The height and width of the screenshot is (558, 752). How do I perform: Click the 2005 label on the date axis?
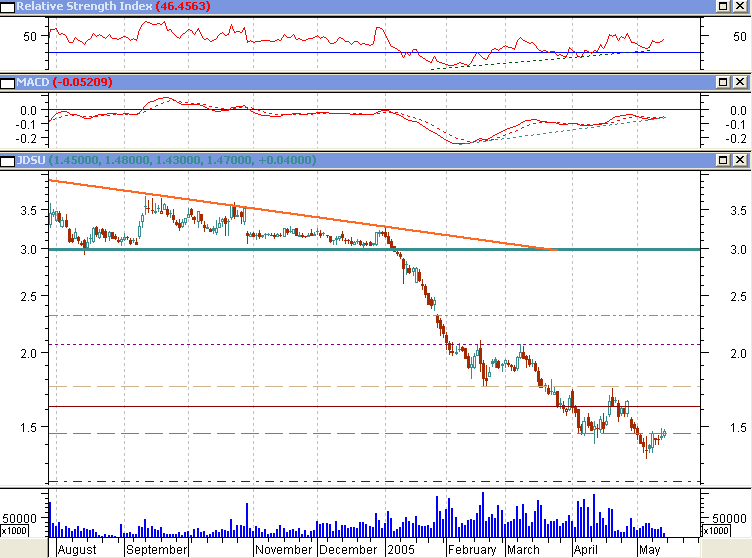tap(400, 549)
